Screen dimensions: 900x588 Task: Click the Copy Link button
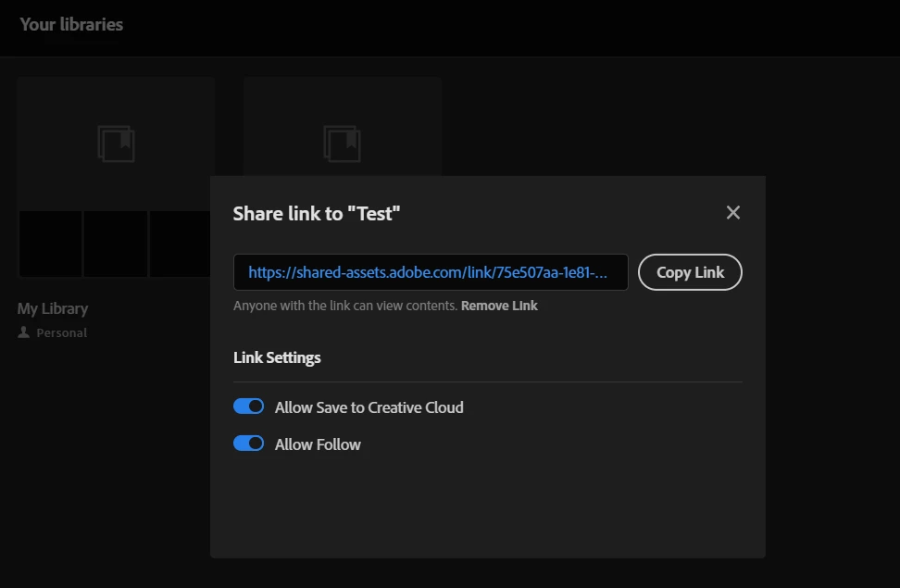click(x=690, y=272)
